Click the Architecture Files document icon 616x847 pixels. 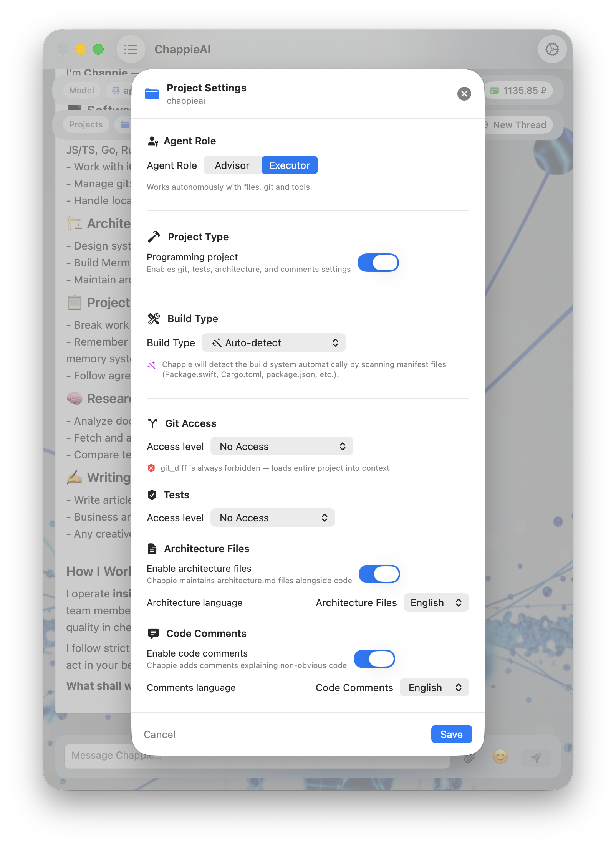click(x=152, y=549)
